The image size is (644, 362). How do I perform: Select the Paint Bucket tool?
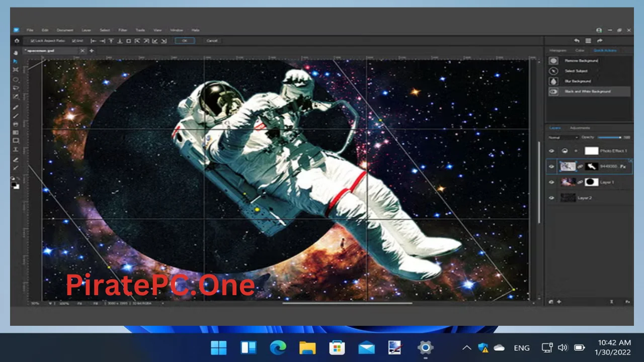coord(16,124)
